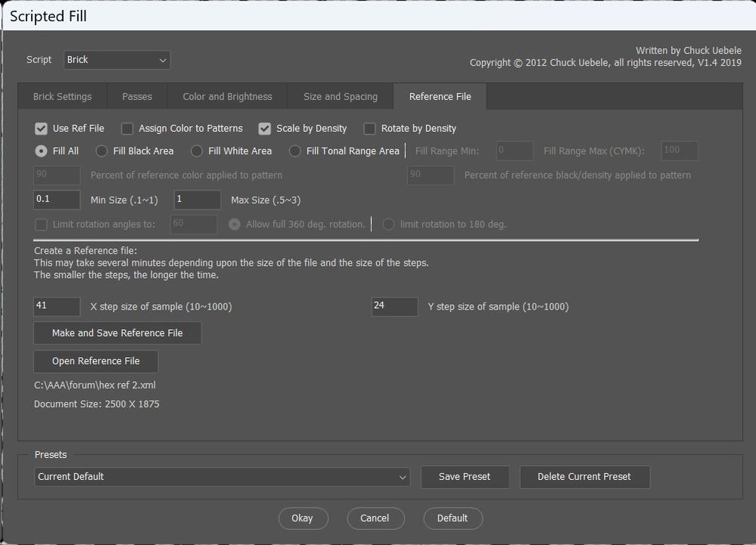Disable Scale by Density
The width and height of the screenshot is (756, 545).
265,129
